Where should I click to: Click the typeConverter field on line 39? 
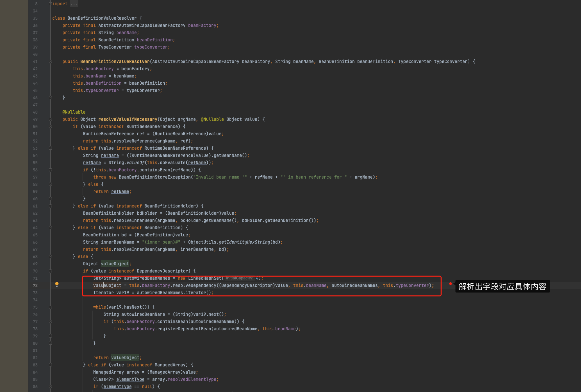(151, 47)
